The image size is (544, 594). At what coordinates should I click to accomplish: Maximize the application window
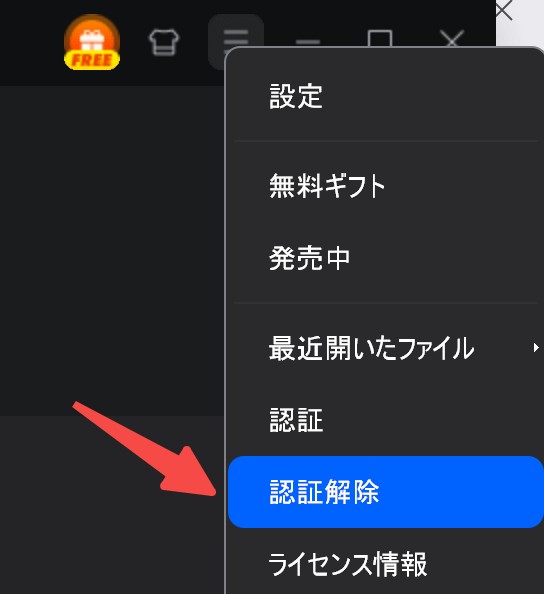tap(380, 38)
